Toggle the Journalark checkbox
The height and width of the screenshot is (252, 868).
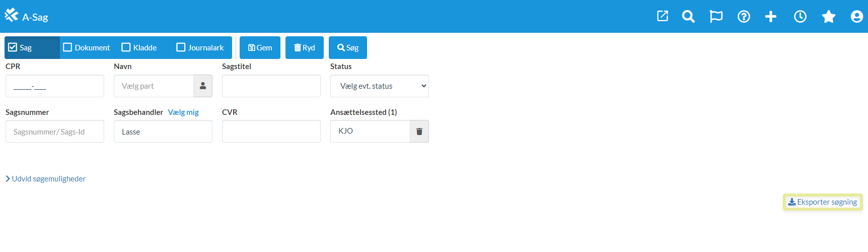click(x=181, y=47)
